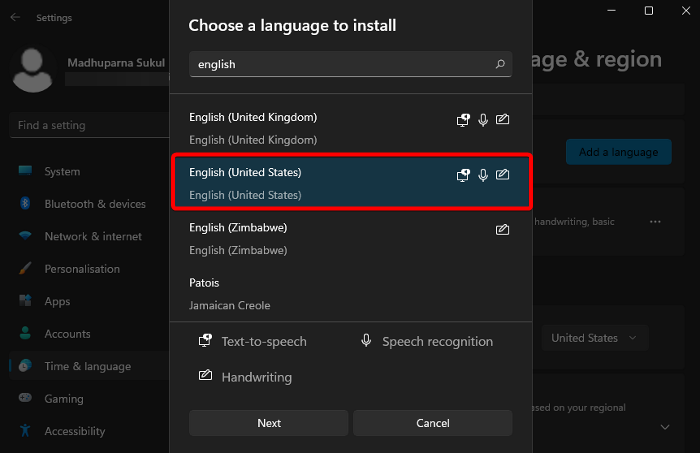Cancel the language install dialog
Screen dimensions: 700x453
(x=432, y=423)
